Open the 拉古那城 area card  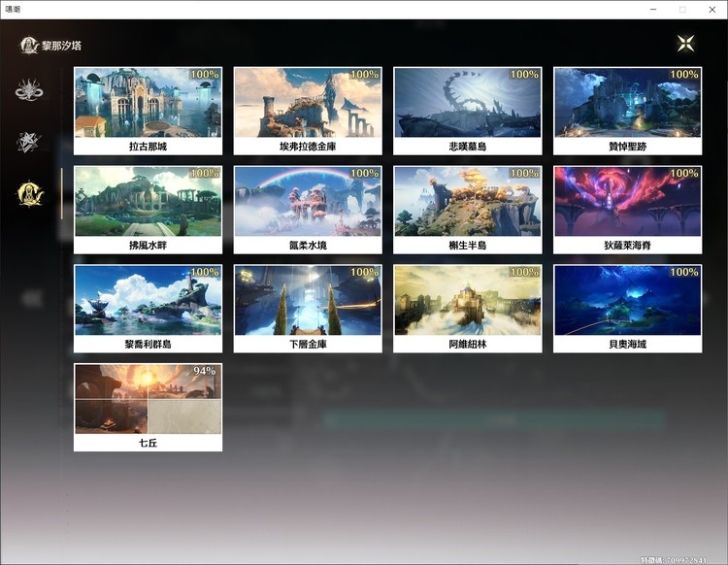(149, 111)
